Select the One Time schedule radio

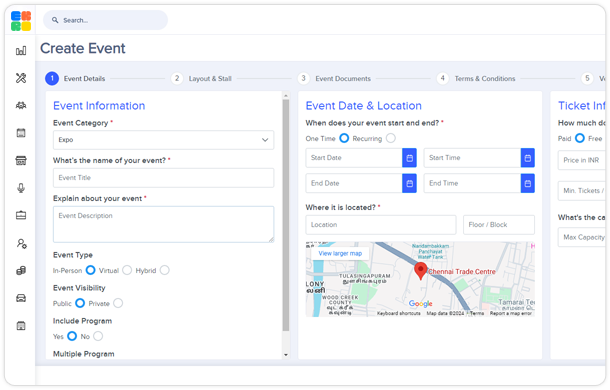[x=344, y=138]
